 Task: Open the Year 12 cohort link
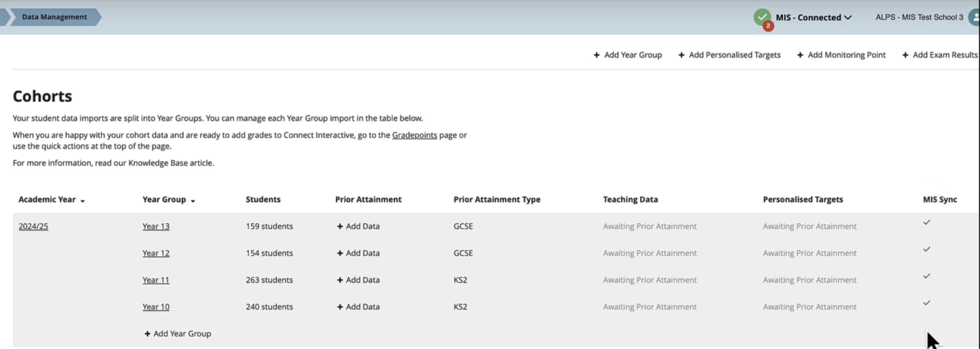coord(156,253)
